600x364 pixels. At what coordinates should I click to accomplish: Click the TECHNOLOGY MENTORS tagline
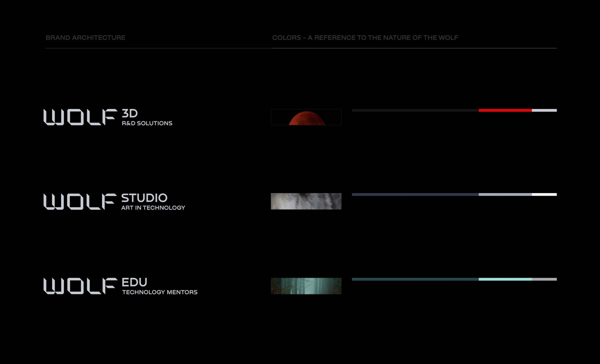point(160,292)
